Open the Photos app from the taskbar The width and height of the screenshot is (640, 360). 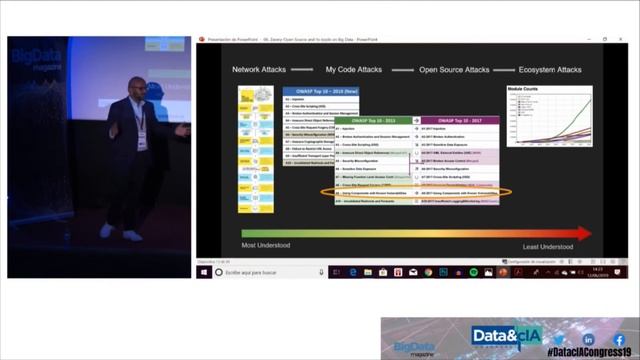[488, 272]
